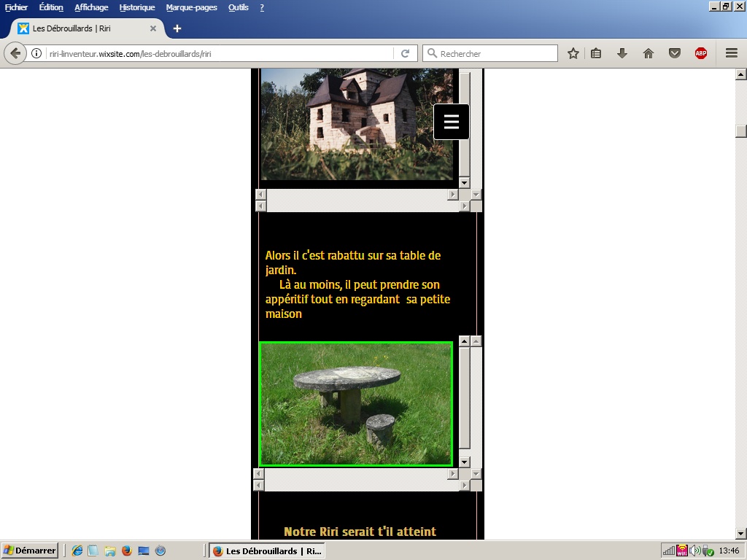The image size is (747, 560).
Task: Click page scrollbar up arrow
Action: pyautogui.click(x=741, y=74)
